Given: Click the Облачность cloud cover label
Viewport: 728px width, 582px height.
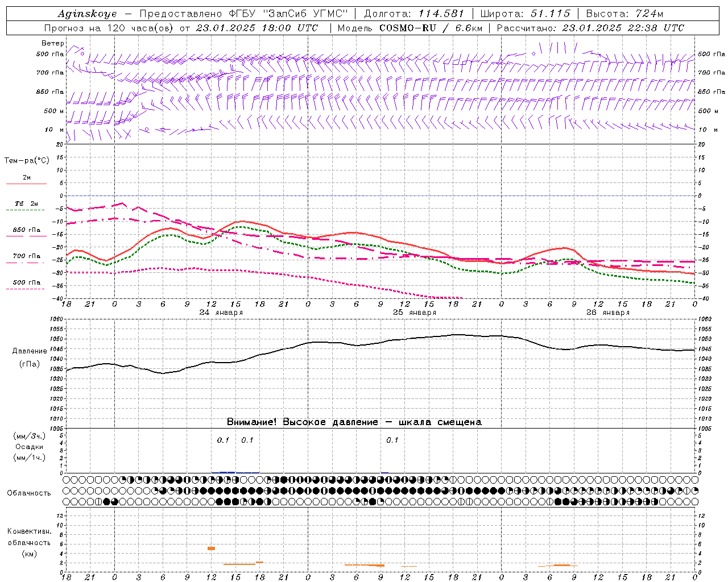Looking at the screenshot, I should point(29,493).
